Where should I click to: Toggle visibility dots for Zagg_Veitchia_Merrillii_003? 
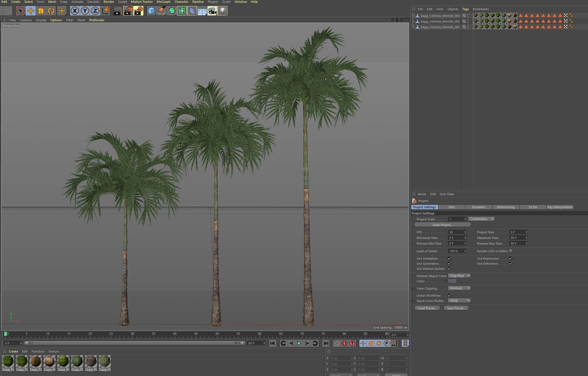[468, 16]
